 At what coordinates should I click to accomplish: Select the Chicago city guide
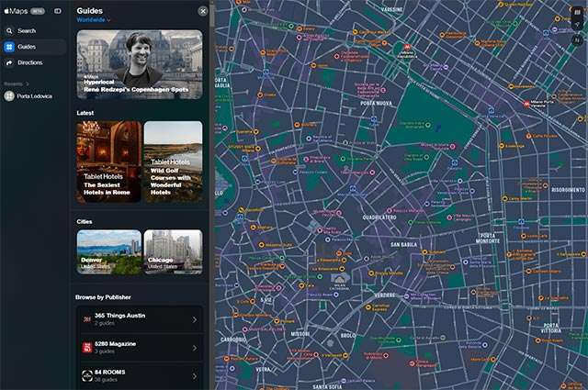[x=173, y=251]
